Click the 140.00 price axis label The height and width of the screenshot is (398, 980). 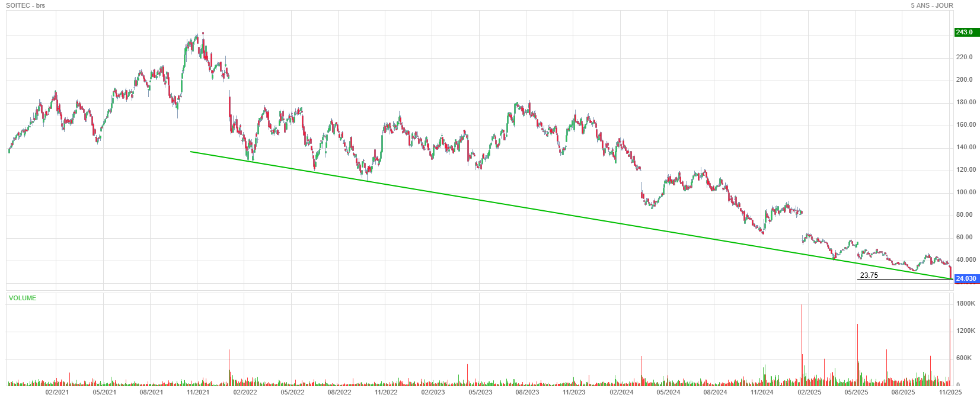tap(966, 147)
